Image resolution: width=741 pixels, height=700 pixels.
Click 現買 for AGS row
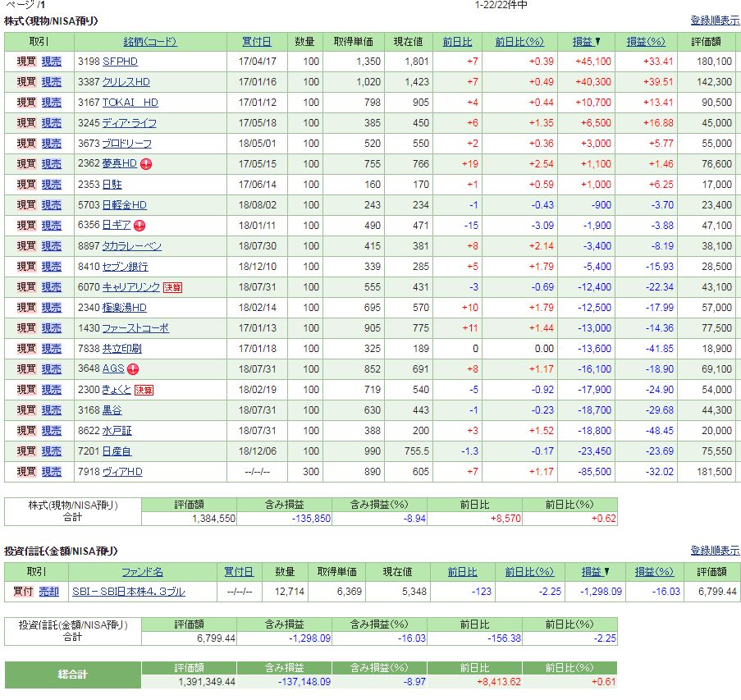coord(26,369)
